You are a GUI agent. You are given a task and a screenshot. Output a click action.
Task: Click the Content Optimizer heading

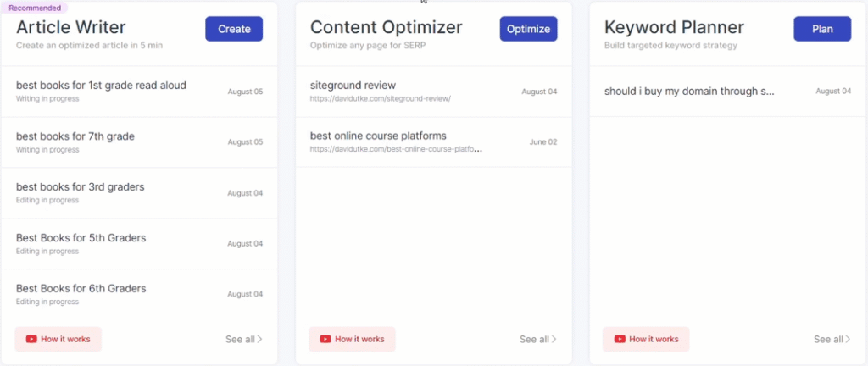386,27
